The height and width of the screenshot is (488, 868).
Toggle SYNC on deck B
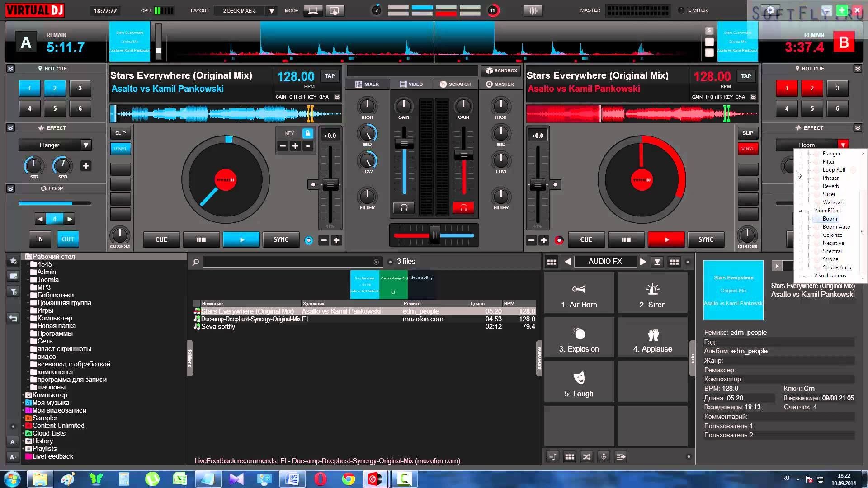tap(705, 239)
